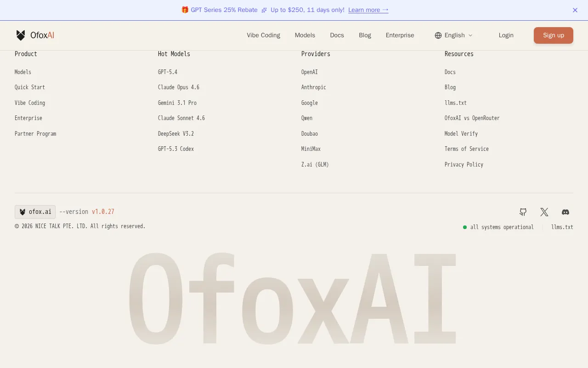This screenshot has width=588, height=368.
Task: Open Blog in the top navigation
Action: [365, 35]
